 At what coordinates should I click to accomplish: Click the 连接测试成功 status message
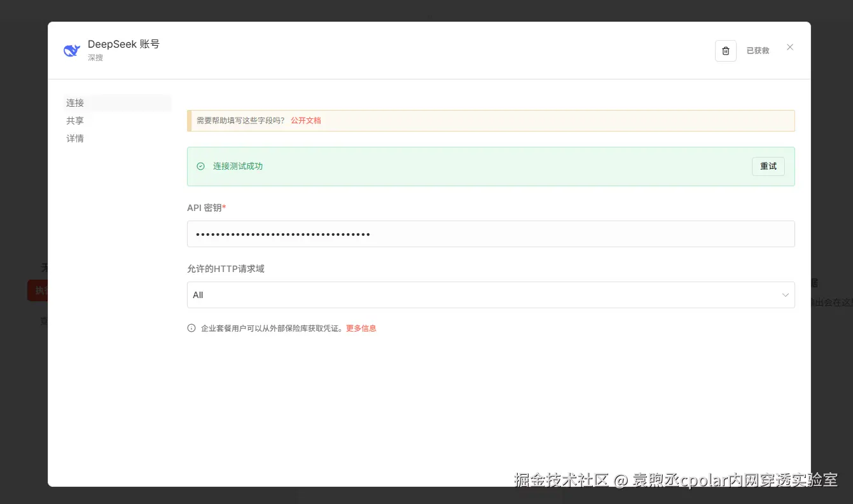(238, 167)
